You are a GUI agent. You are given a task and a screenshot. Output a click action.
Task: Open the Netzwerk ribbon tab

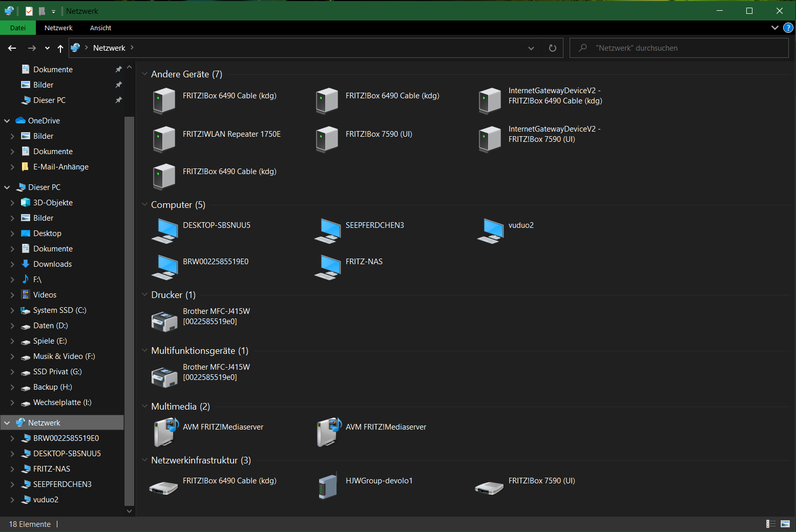click(x=58, y=28)
